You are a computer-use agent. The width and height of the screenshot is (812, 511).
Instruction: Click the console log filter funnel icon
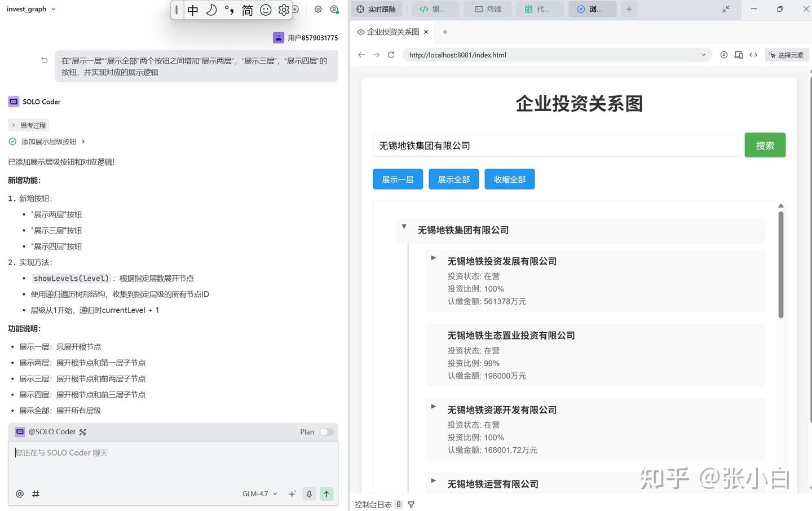click(411, 505)
